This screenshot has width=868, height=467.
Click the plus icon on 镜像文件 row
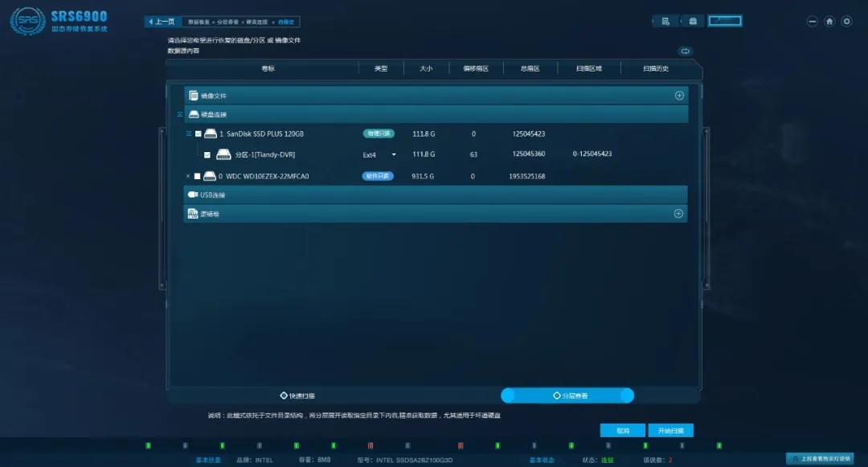[x=679, y=96]
